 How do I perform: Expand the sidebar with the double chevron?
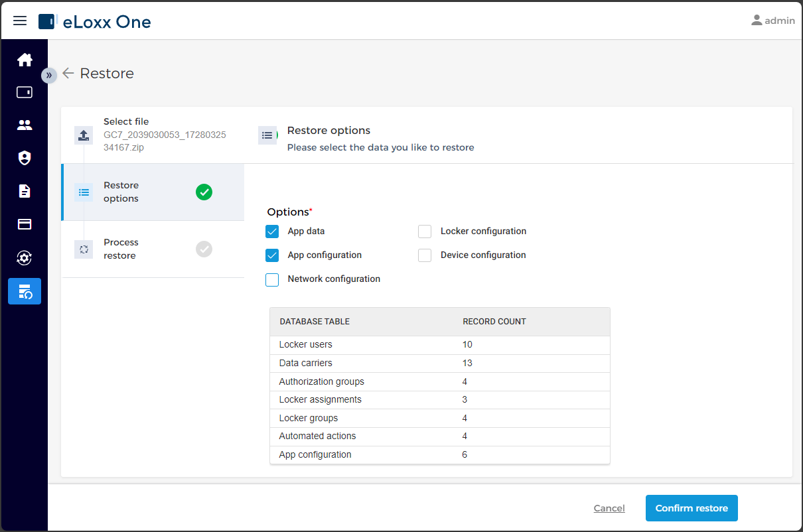click(x=49, y=75)
